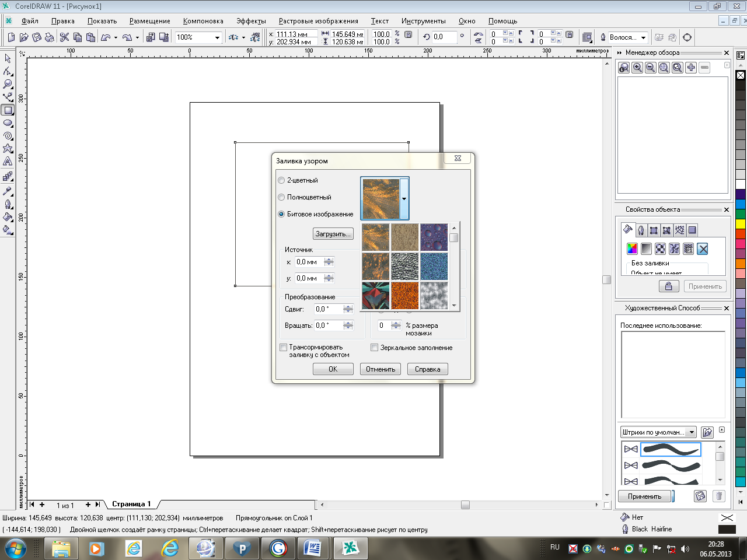Pick the orange-red swatch in the palette
Image resolution: width=747 pixels, height=560 pixels.
[x=741, y=233]
